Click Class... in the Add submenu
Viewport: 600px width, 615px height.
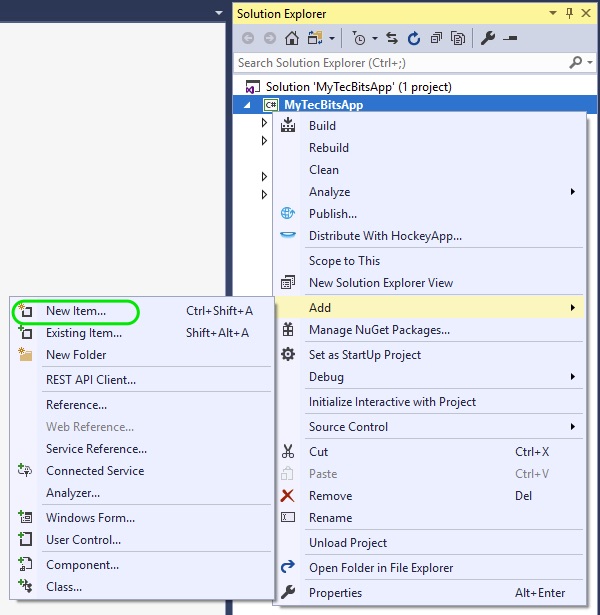click(x=142, y=587)
